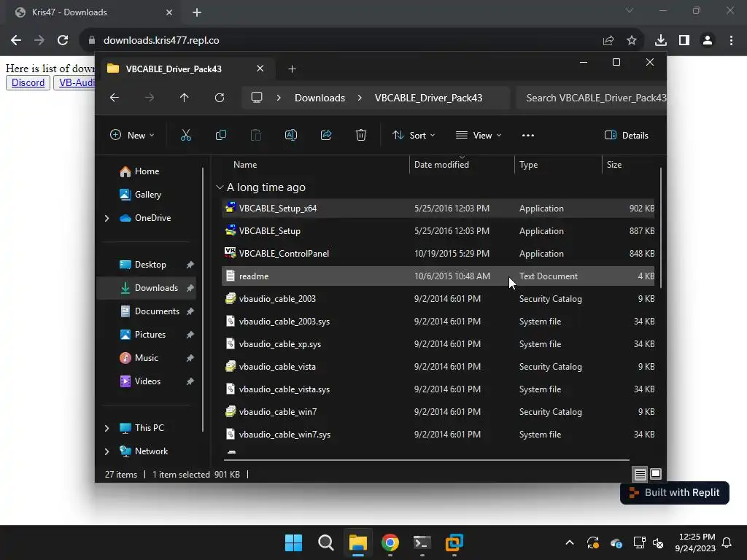This screenshot has height=560, width=747.
Task: Click File Explorer on the taskbar
Action: pyautogui.click(x=357, y=542)
